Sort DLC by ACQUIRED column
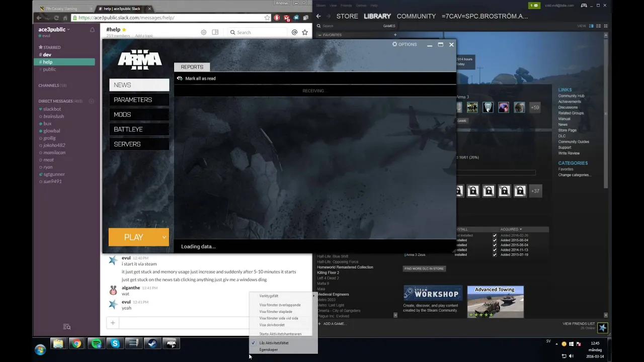 point(511,229)
